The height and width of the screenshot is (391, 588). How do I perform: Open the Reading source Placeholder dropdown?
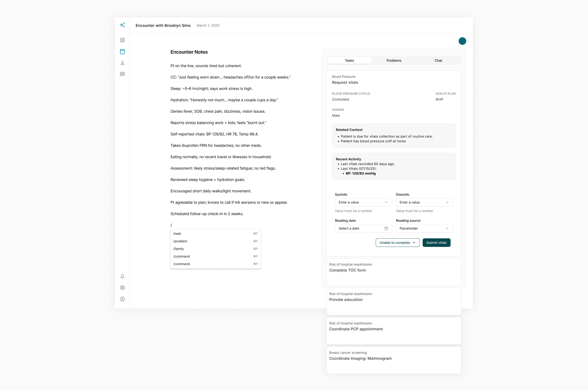(424, 228)
